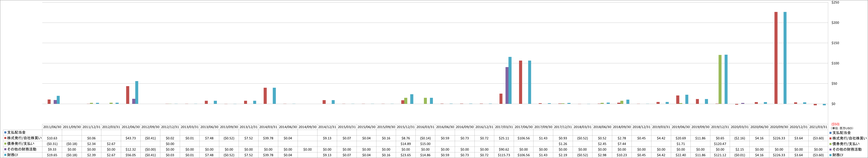The height and width of the screenshot is (158, 868).
Task: Select the 2012/06/30 column header
Action: coord(131,127)
